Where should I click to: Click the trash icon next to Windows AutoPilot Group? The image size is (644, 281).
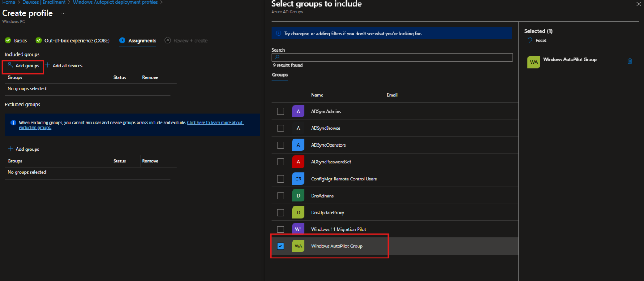coord(630,61)
